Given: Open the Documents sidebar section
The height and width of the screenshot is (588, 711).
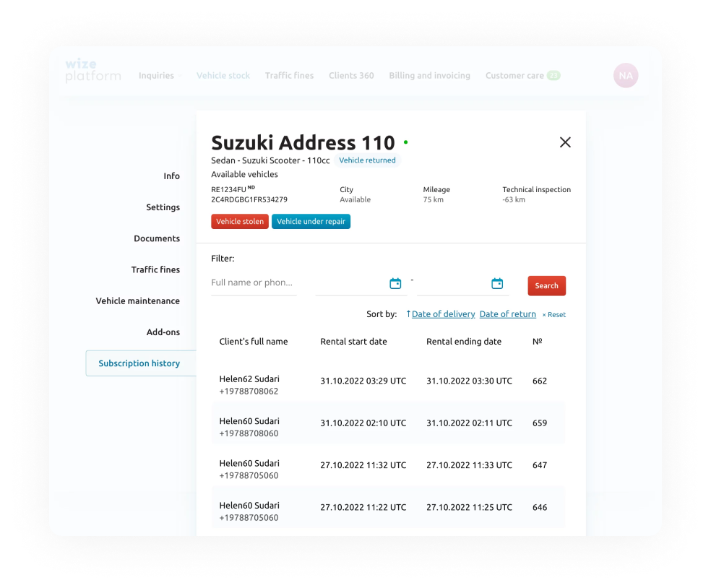Looking at the screenshot, I should coord(157,238).
